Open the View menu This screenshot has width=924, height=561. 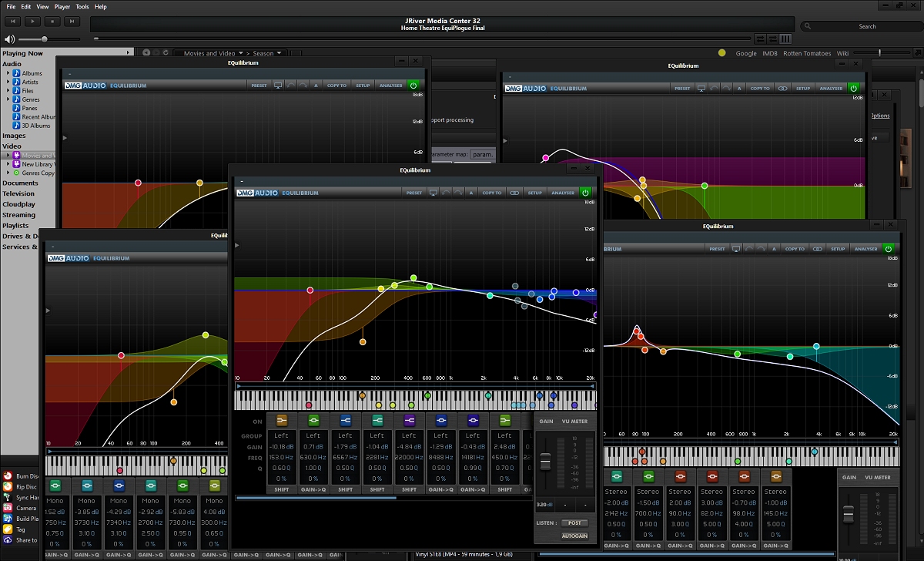coord(43,6)
